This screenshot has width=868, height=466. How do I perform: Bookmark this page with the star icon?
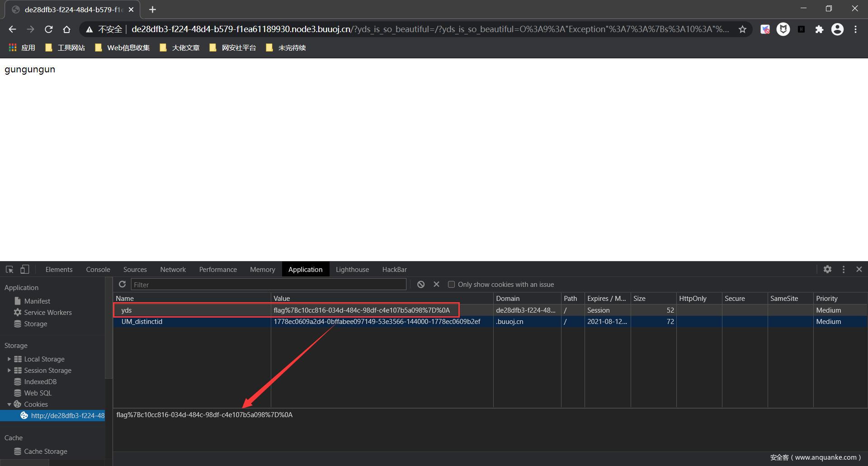742,29
